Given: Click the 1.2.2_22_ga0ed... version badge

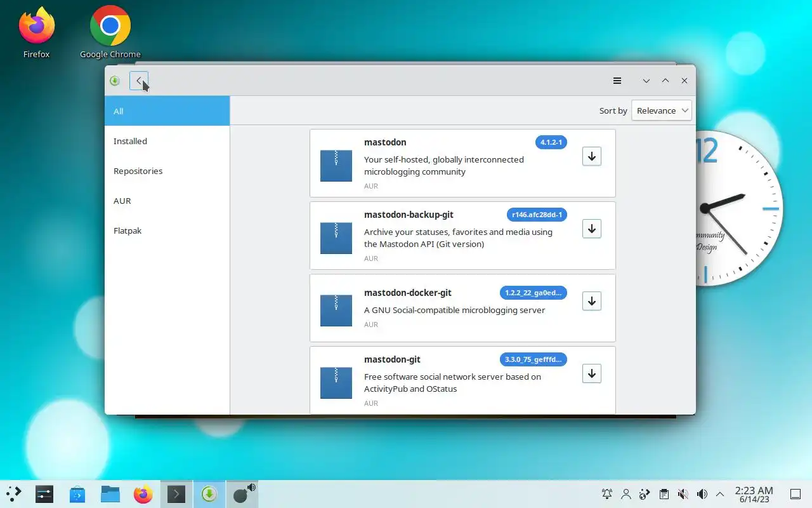Looking at the screenshot, I should pos(534,293).
